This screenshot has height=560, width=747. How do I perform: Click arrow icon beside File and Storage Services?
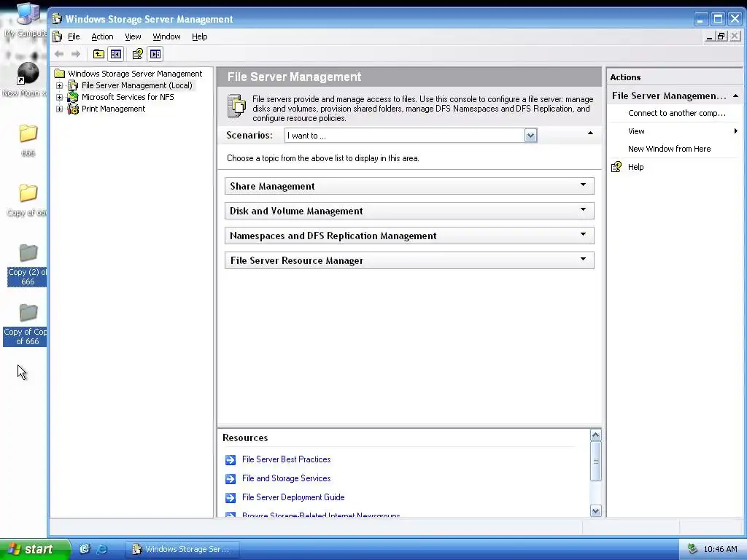231,478
